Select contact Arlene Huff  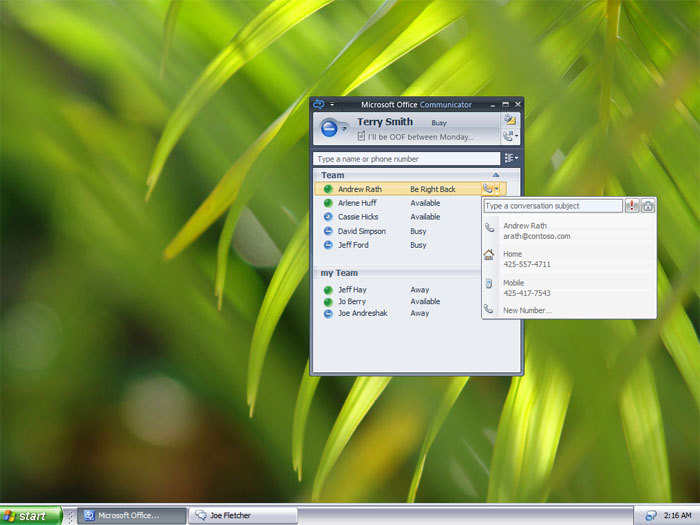click(357, 203)
